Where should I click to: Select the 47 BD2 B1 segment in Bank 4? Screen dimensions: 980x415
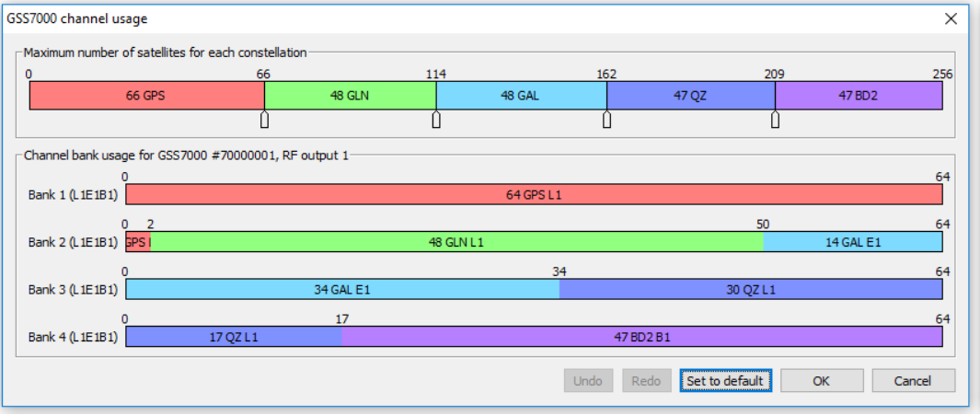(642, 337)
